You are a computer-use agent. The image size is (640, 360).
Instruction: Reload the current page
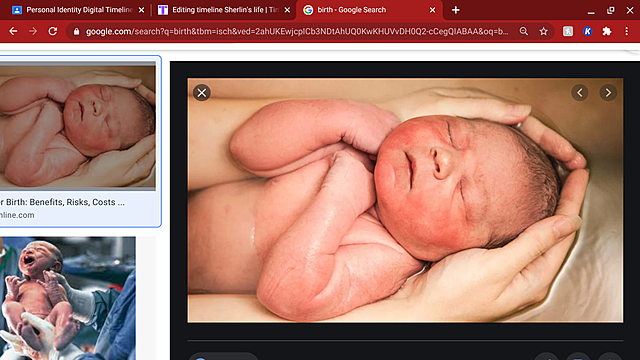[53, 31]
